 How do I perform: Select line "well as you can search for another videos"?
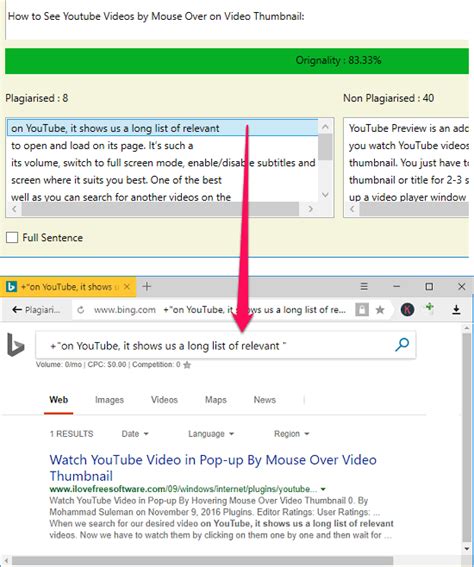(162, 197)
